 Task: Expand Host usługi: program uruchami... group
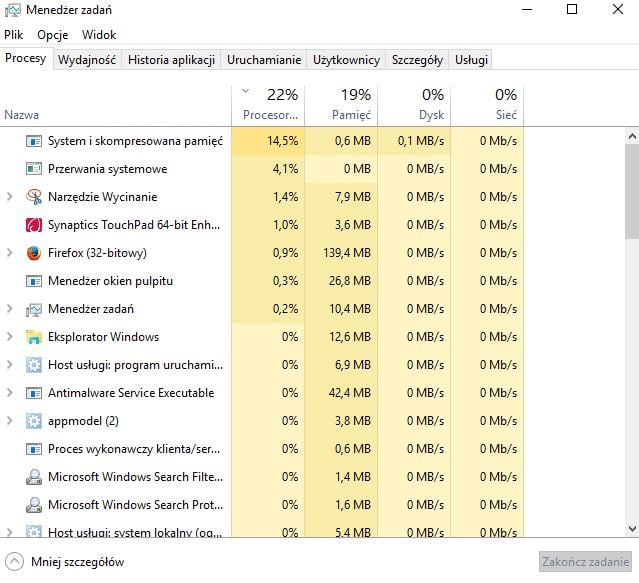[x=10, y=365]
